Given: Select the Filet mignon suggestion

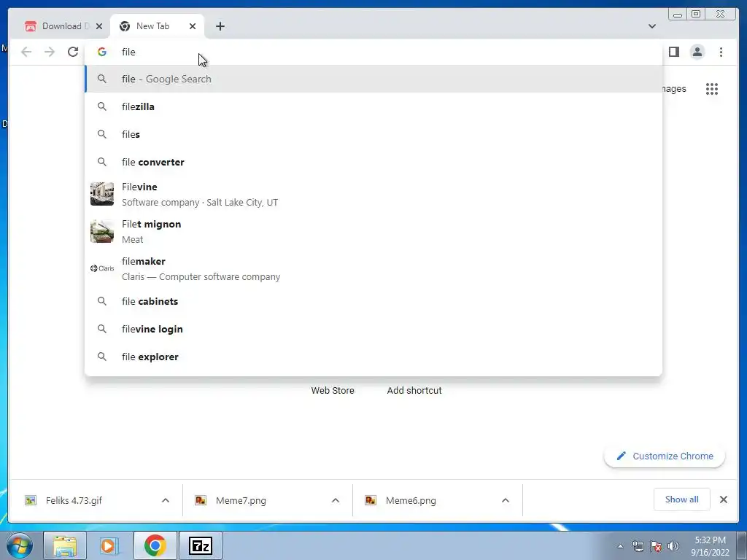Looking at the screenshot, I should pyautogui.click(x=373, y=231).
